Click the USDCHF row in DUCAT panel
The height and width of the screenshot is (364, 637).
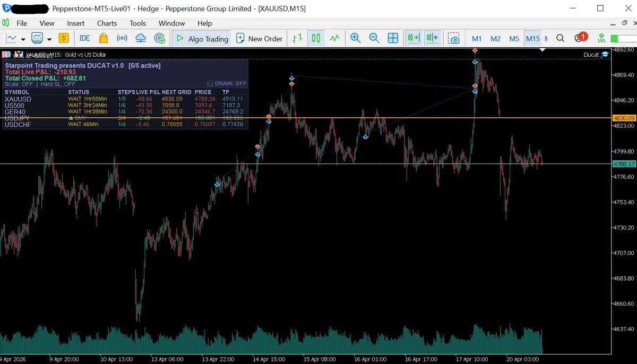point(124,124)
